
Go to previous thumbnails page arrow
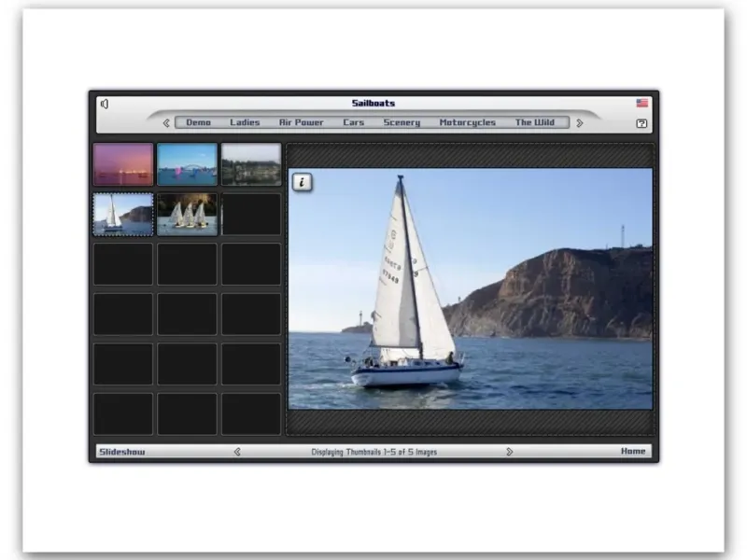[237, 452]
